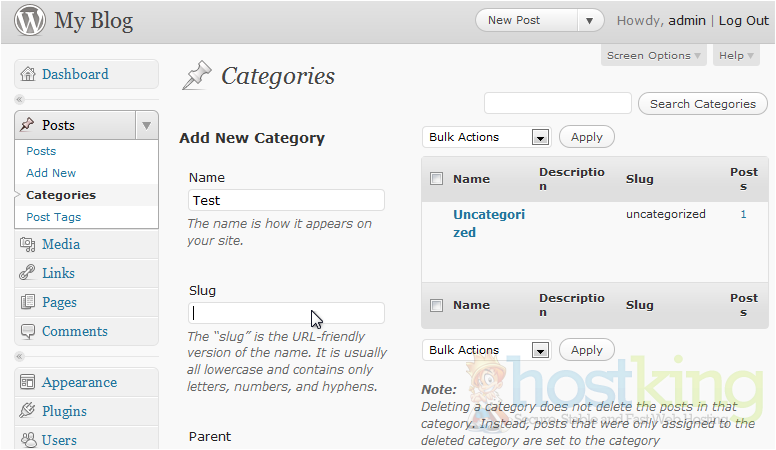Viewport: 776px width, 450px height.
Task: Click the Search Categories button
Action: click(703, 104)
